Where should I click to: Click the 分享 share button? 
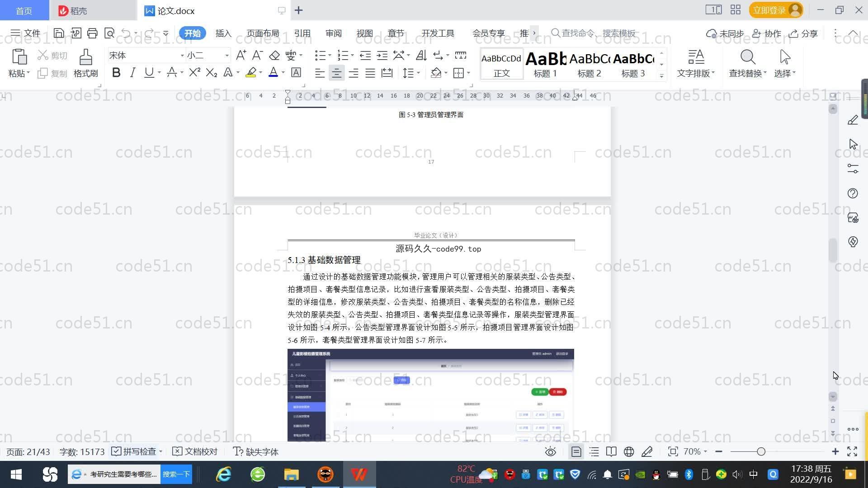point(803,33)
